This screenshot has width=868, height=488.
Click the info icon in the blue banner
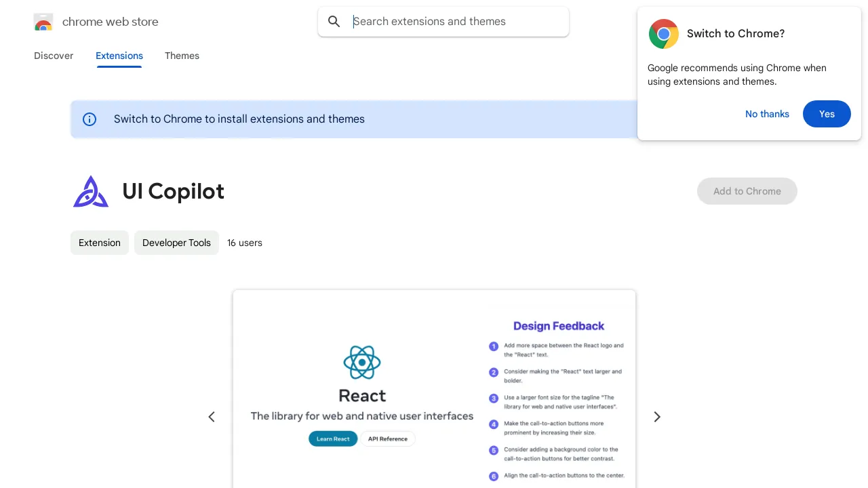[x=89, y=119]
